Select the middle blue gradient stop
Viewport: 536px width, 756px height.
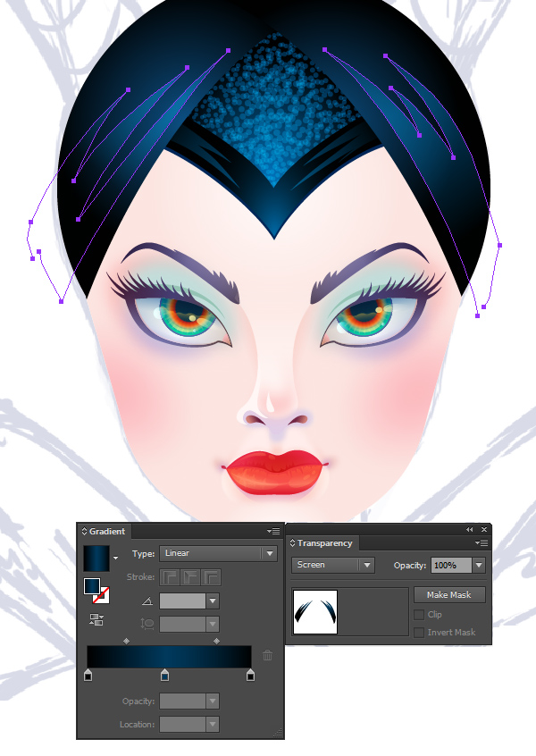[x=164, y=675]
